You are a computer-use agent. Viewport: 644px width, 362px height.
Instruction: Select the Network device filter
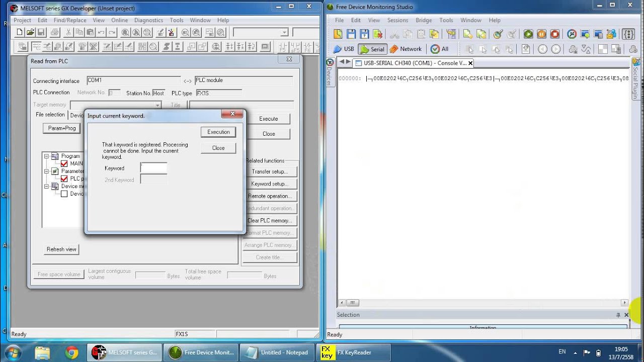(x=406, y=49)
